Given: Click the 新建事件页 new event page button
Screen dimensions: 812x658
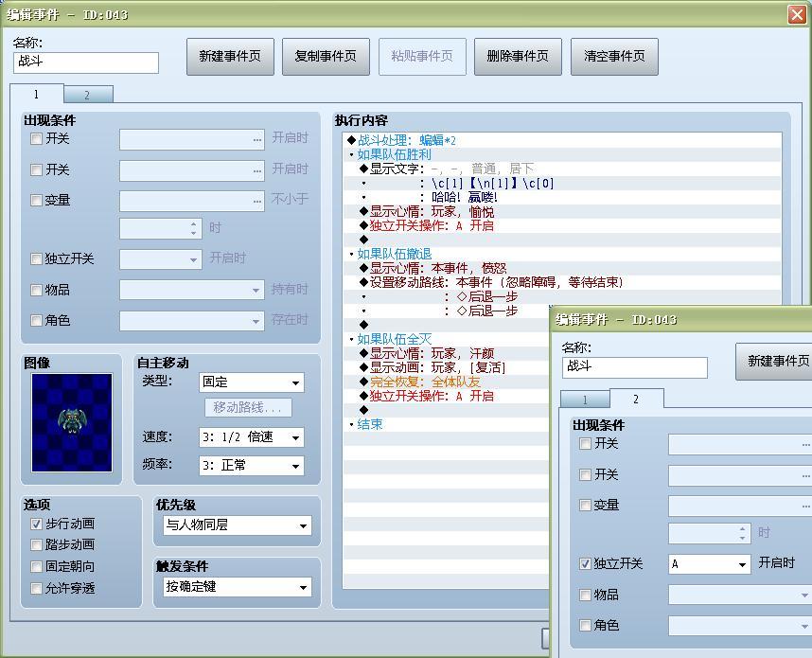Looking at the screenshot, I should tap(230, 56).
